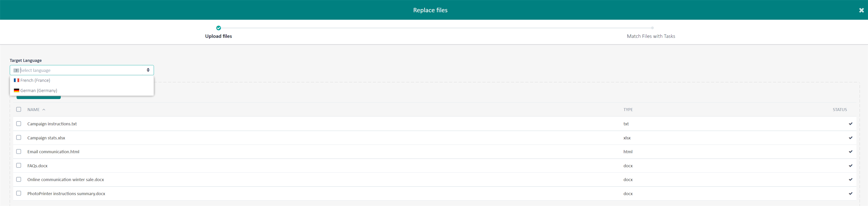Select the file name Campaign instructions.txt

[x=52, y=124]
